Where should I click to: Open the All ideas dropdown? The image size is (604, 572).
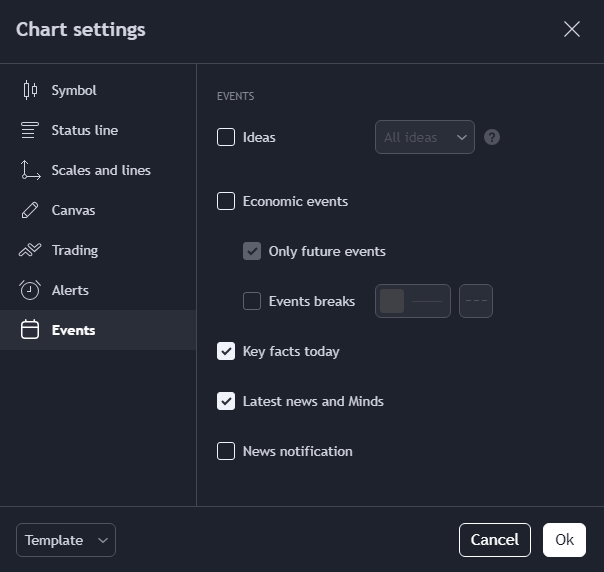425,137
